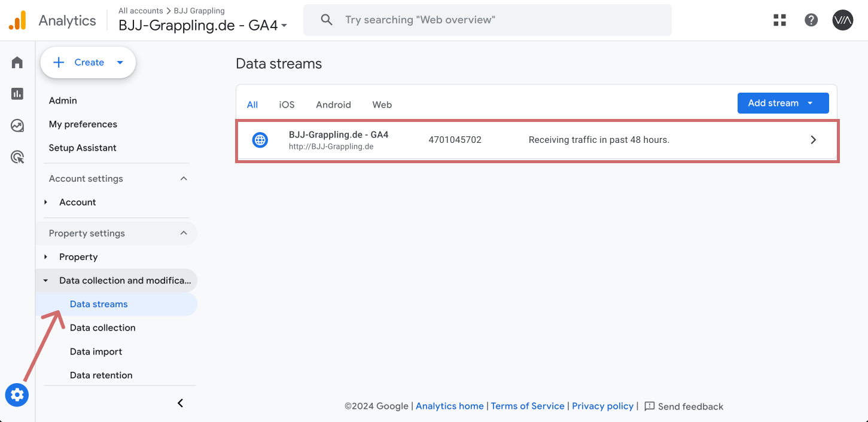This screenshot has width=868, height=422.
Task: Collapse the Property settings section
Action: pos(184,233)
